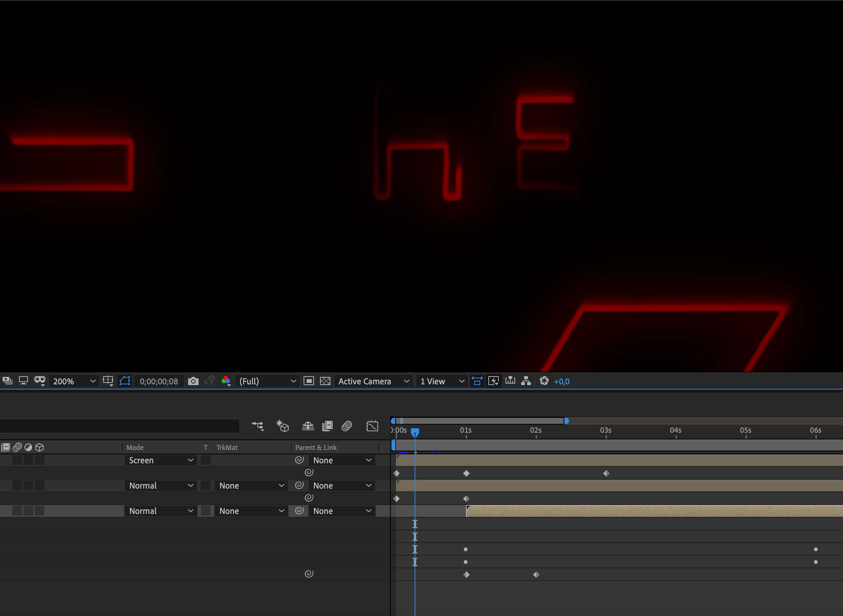Change Screen blending mode dropdown
This screenshot has height=616, width=843.
tap(161, 460)
